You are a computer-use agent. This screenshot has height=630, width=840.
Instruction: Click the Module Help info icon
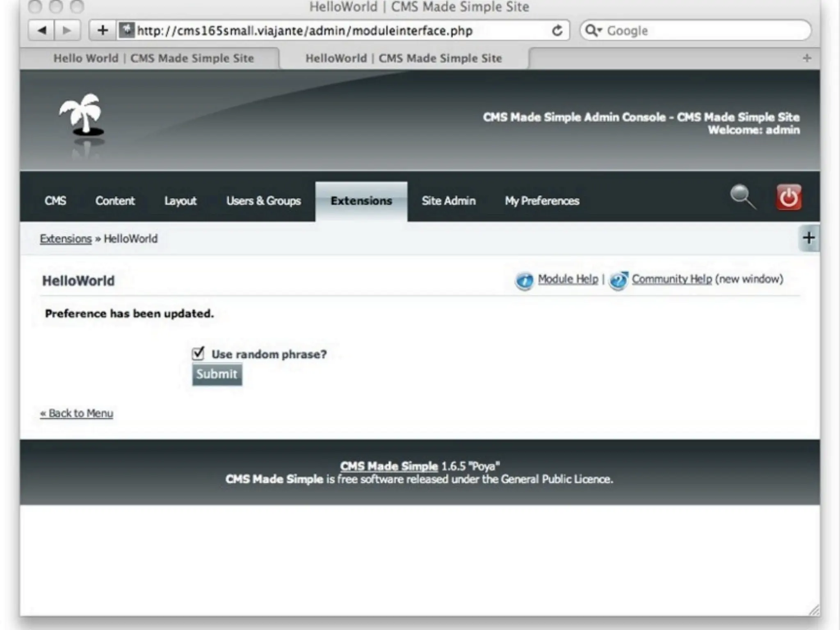(x=524, y=281)
